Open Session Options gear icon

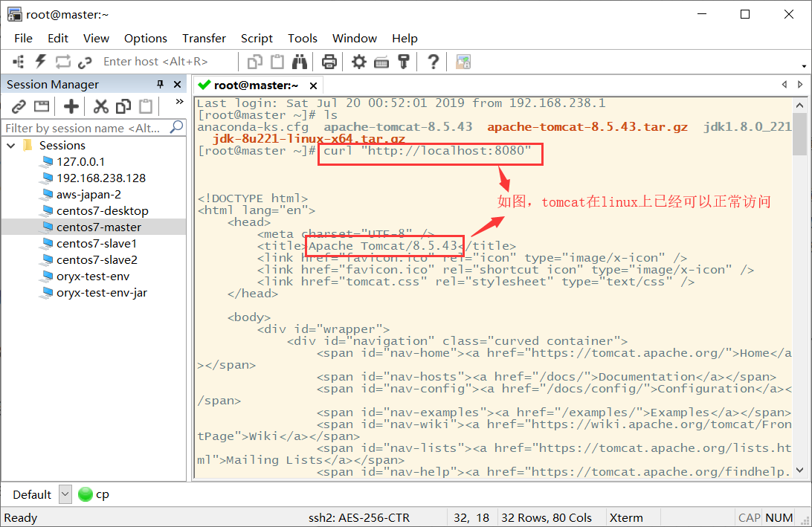pyautogui.click(x=358, y=62)
